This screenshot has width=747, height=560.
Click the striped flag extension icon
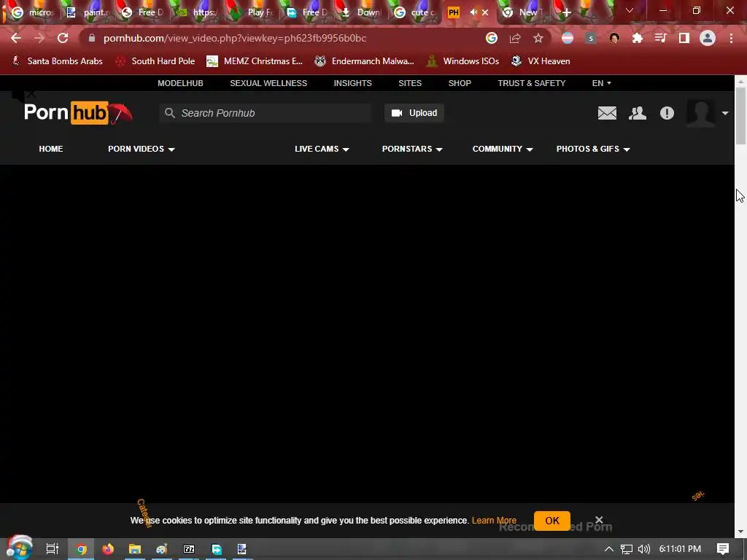click(568, 38)
